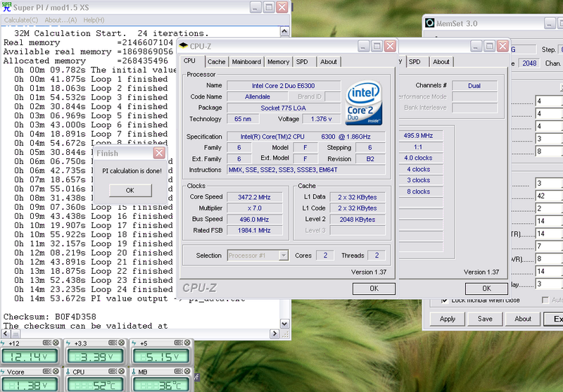Click thermometer icon on MB temperature gadget

point(134,372)
